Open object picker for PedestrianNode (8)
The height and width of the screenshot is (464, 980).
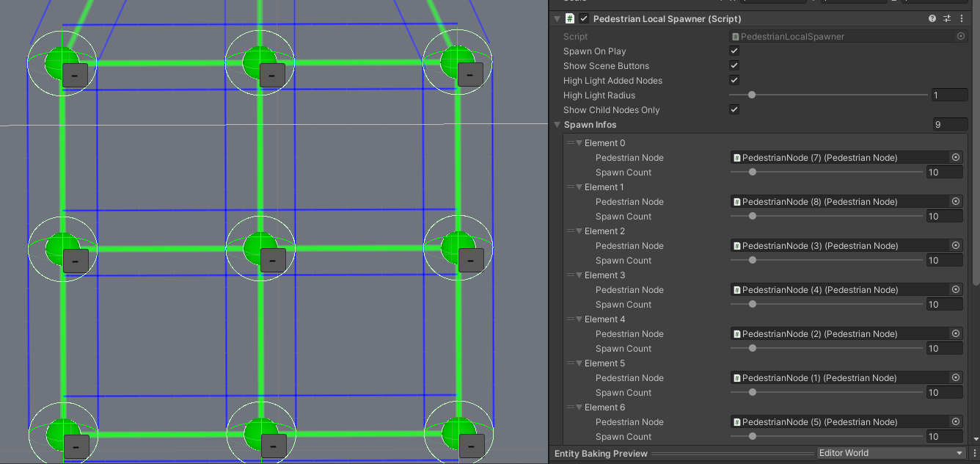[956, 201]
